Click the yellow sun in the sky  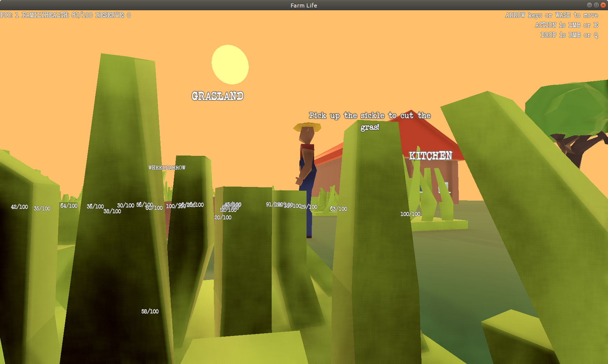(230, 65)
